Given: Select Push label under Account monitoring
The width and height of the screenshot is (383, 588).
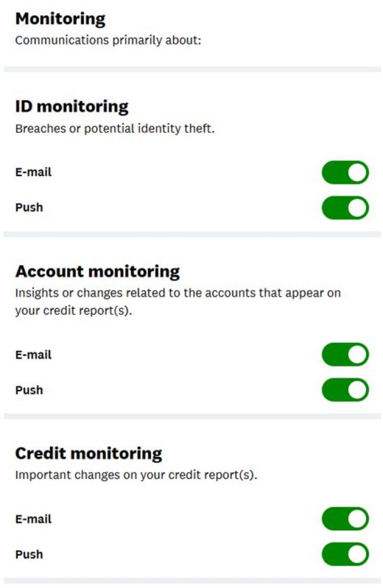Looking at the screenshot, I should [29, 390].
